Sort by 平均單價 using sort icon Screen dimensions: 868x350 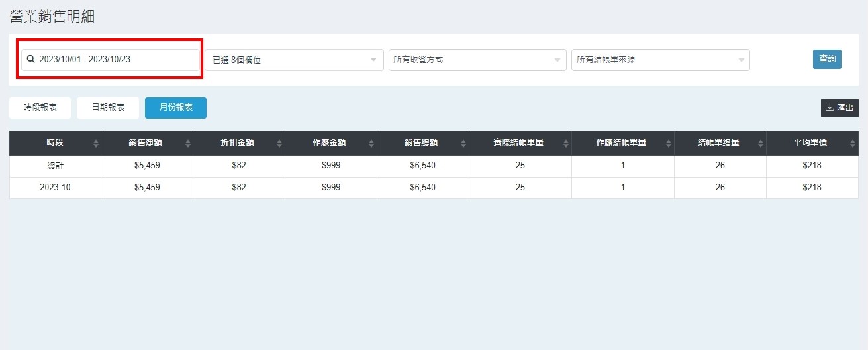(853, 143)
